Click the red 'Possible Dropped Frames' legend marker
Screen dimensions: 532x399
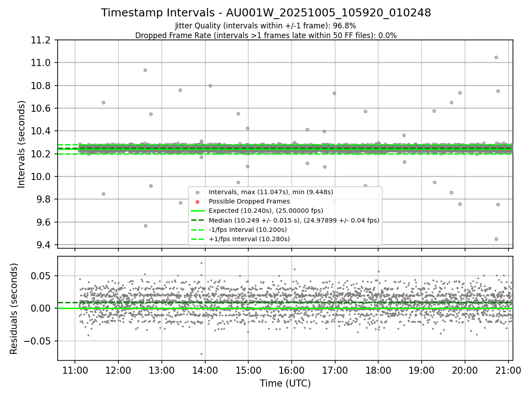(198, 201)
